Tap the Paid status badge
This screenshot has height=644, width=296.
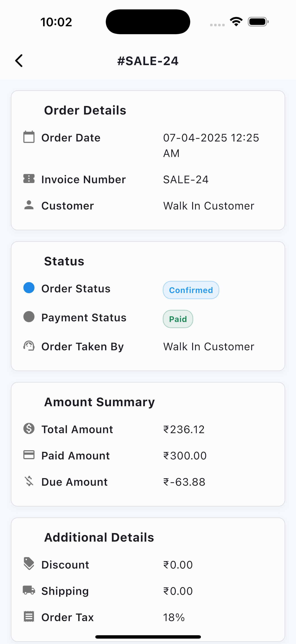[x=178, y=319]
